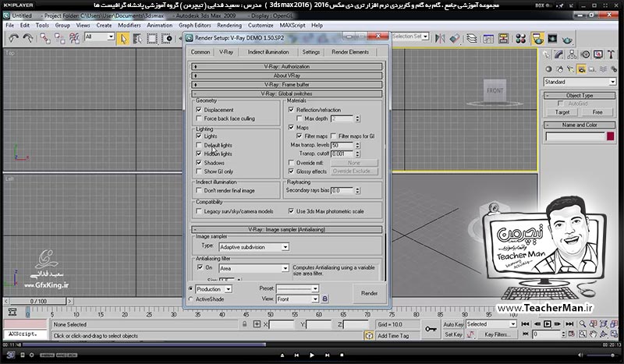624x364 pixels.
Task: Toggle the Shadows checkbox
Action: click(199, 162)
